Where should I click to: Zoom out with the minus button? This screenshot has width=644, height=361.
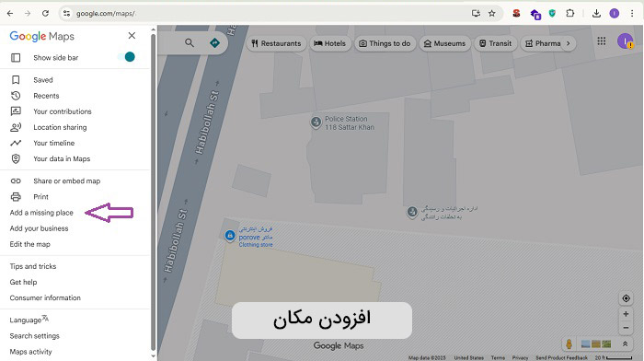coord(626,328)
